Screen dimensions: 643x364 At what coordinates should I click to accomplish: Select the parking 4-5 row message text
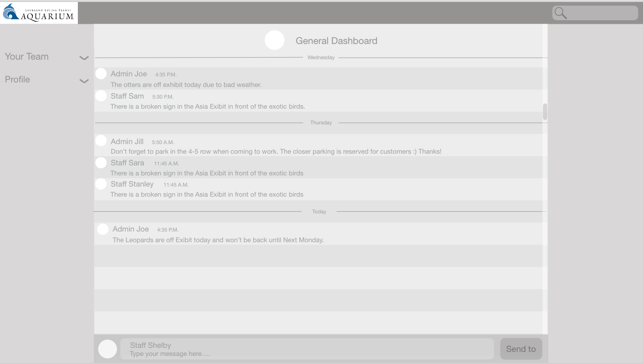276,152
